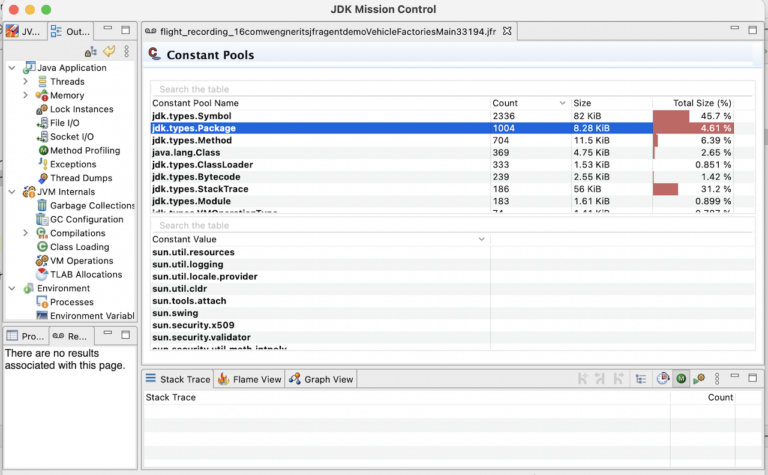The image size is (768, 475).
Task: Open the GC Configuration page icon
Action: (42, 219)
